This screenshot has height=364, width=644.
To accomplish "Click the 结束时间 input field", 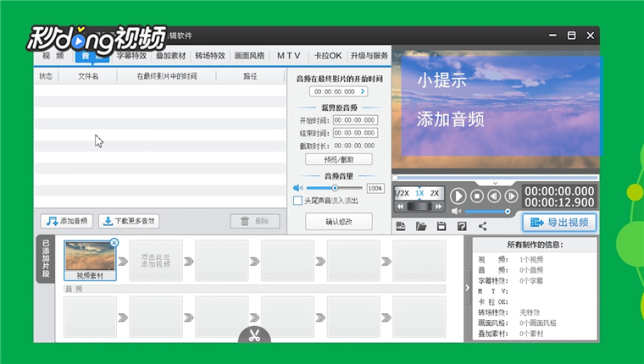I will tap(355, 133).
